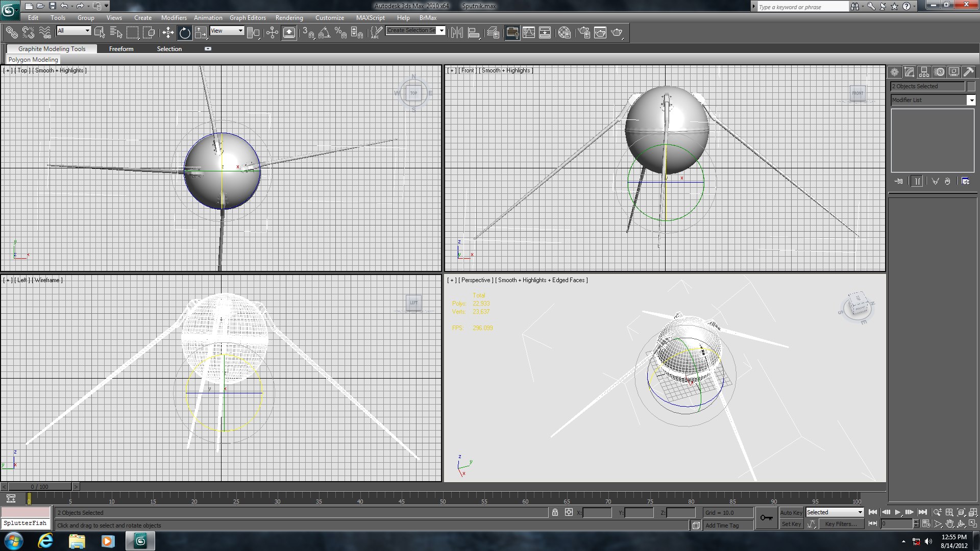Switch to the Freeform ribbon tab
The image size is (980, 551).
coord(121,49)
